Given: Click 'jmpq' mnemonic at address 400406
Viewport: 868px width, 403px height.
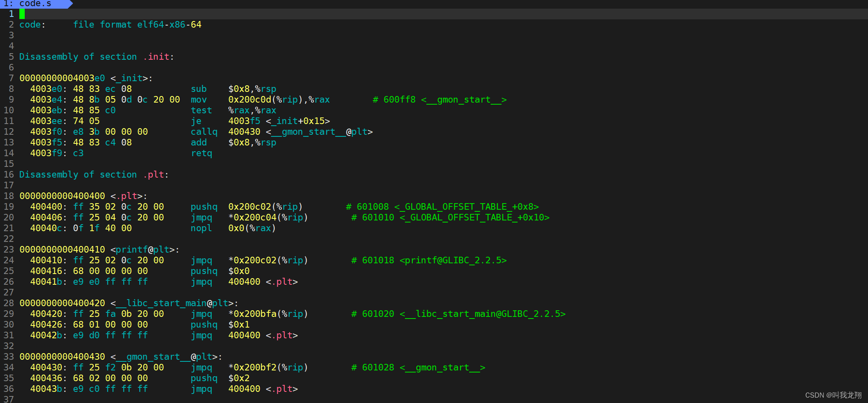Looking at the screenshot, I should click(x=201, y=218).
